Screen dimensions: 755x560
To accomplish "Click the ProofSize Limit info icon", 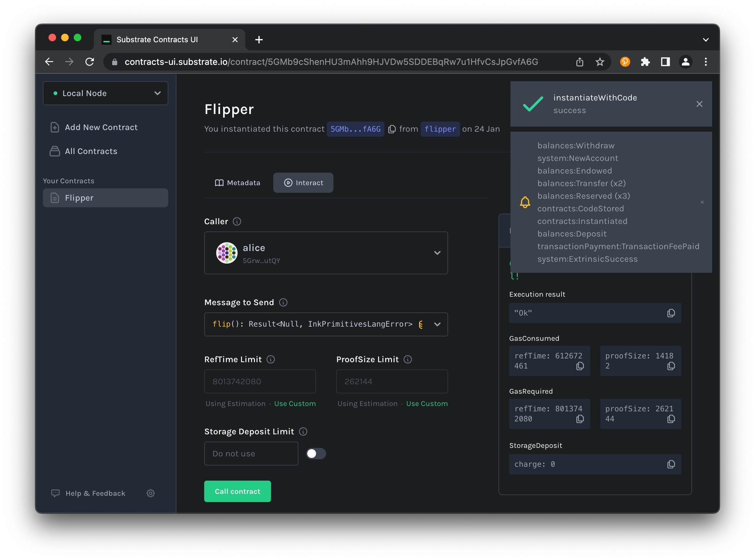I will coord(408,359).
